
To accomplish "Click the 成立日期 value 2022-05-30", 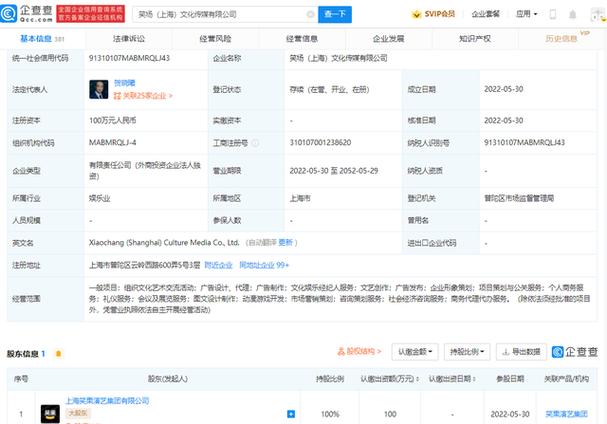I will tap(503, 89).
